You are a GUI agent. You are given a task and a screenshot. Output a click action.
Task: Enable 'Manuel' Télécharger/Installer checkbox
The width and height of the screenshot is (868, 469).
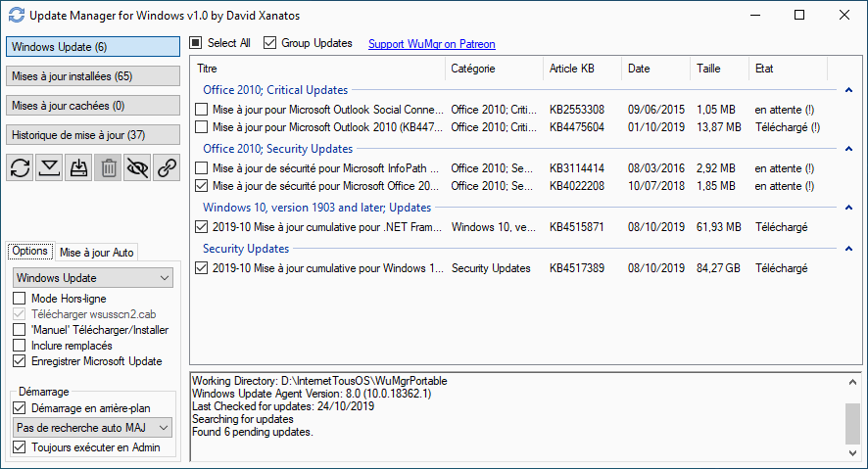click(20, 330)
